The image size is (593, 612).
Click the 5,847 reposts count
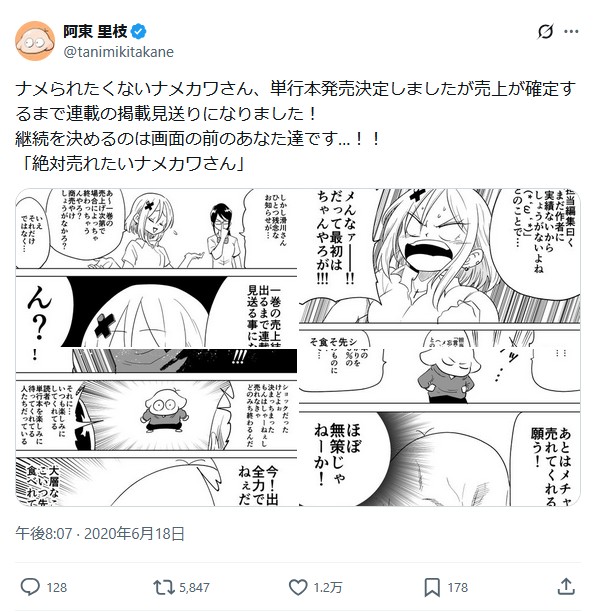(x=194, y=587)
